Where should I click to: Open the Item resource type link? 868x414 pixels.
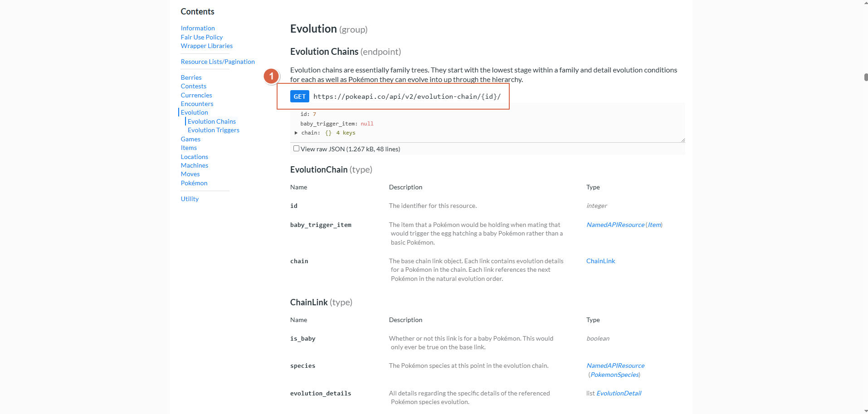[x=654, y=225]
